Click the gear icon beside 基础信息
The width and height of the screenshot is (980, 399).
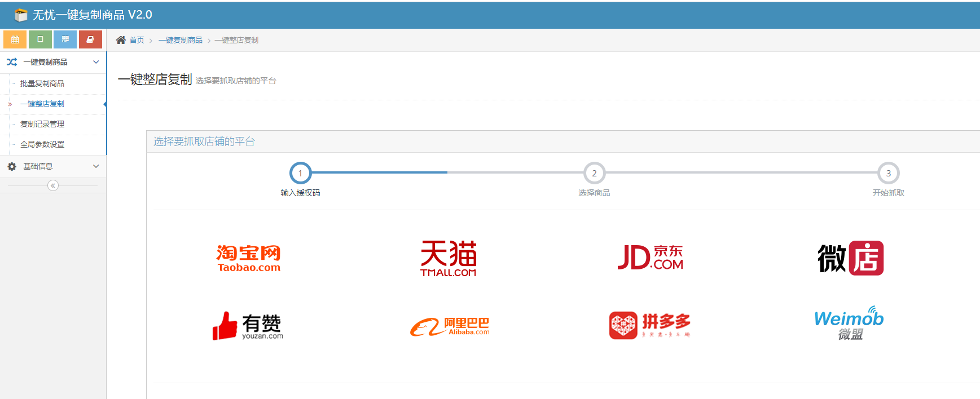pyautogui.click(x=12, y=166)
